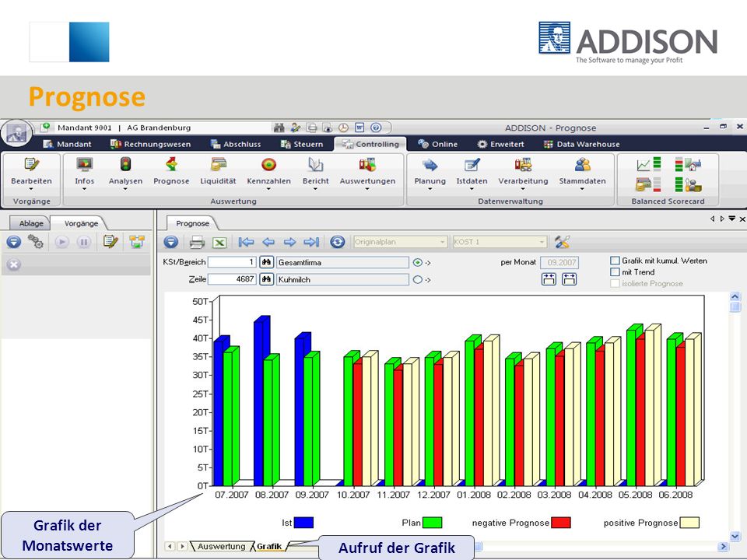The width and height of the screenshot is (747, 560).
Task: Click the round ADDISON application button
Action: [16, 133]
